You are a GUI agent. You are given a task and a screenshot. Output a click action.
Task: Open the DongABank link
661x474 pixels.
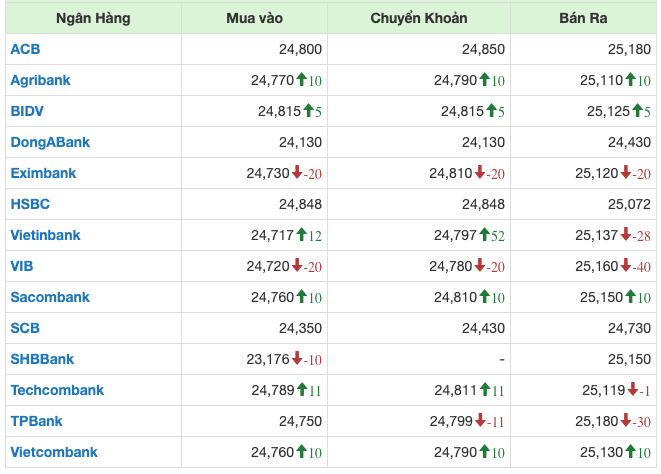click(x=50, y=142)
